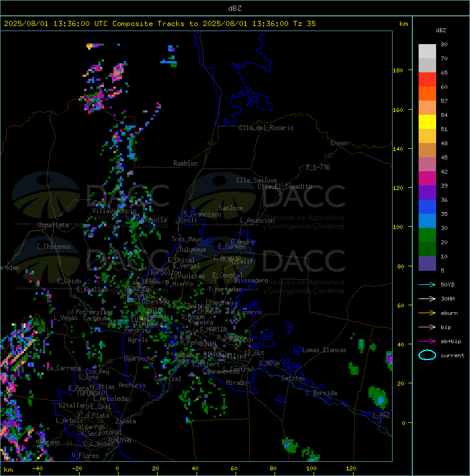Click the 'Lomas_Blancas' map label

[x=324, y=350]
